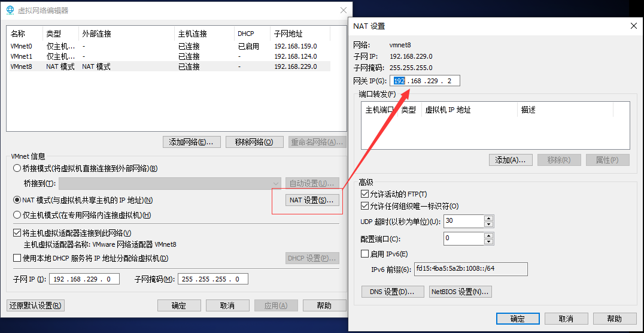The image size is (644, 333).
Task: Select 仅主机模式 radio button
Action: pos(17,214)
